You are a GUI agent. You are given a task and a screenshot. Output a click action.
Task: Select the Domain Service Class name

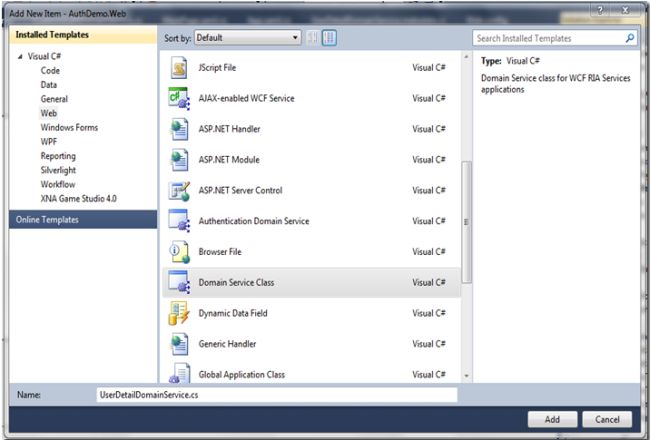236,282
